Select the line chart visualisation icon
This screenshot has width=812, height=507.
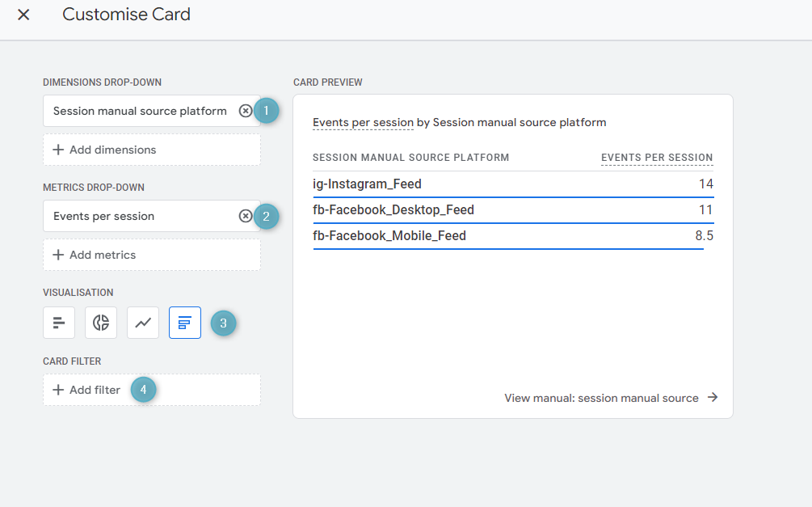click(143, 323)
